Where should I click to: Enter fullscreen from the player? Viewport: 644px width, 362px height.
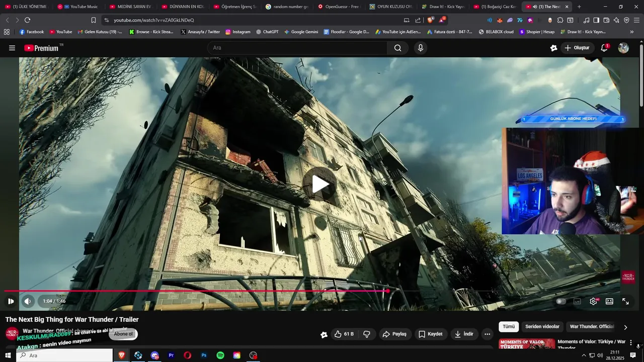click(625, 301)
